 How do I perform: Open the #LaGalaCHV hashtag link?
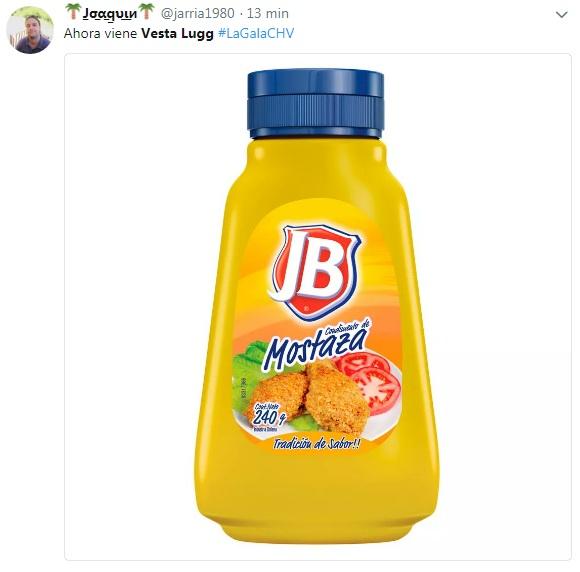256,34
